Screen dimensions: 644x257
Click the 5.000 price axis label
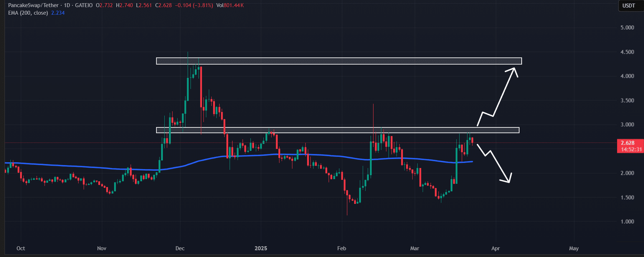pos(627,28)
